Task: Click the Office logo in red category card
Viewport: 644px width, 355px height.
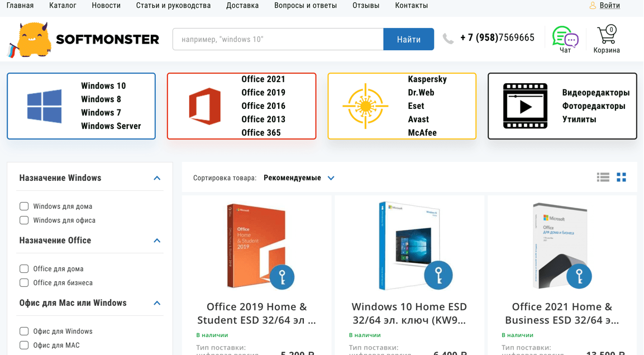Action: (x=204, y=106)
